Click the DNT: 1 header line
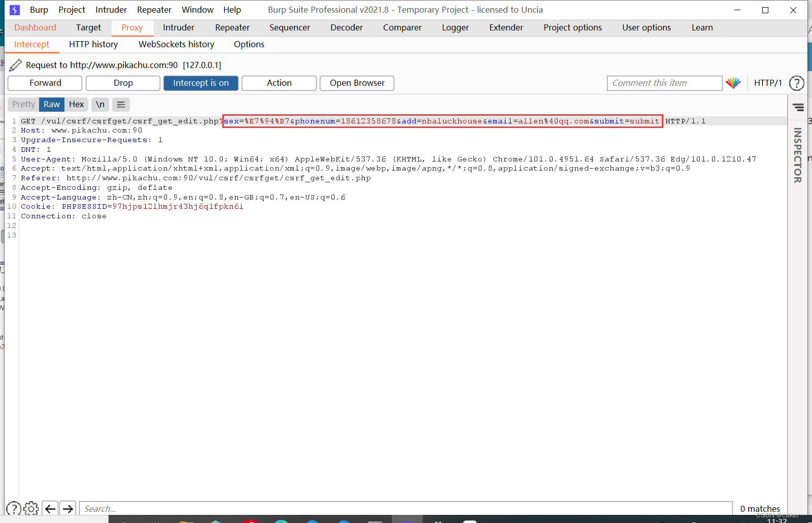The image size is (812, 523). (36, 150)
